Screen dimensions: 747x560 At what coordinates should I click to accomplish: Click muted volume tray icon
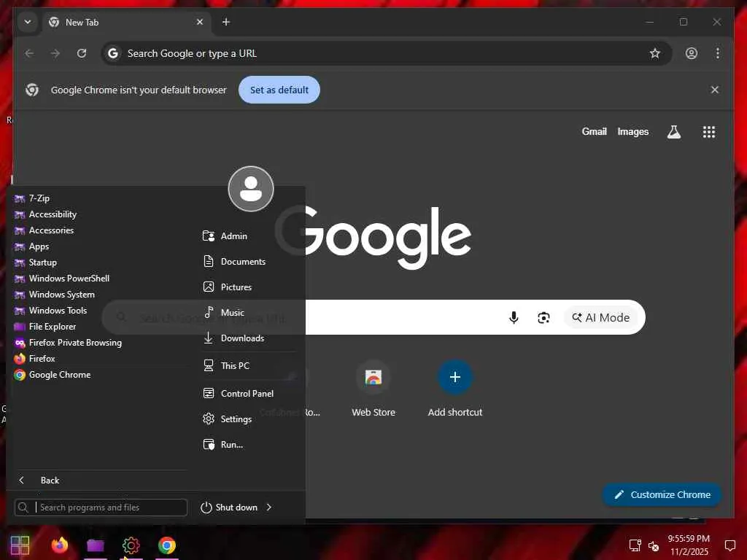[x=654, y=545]
